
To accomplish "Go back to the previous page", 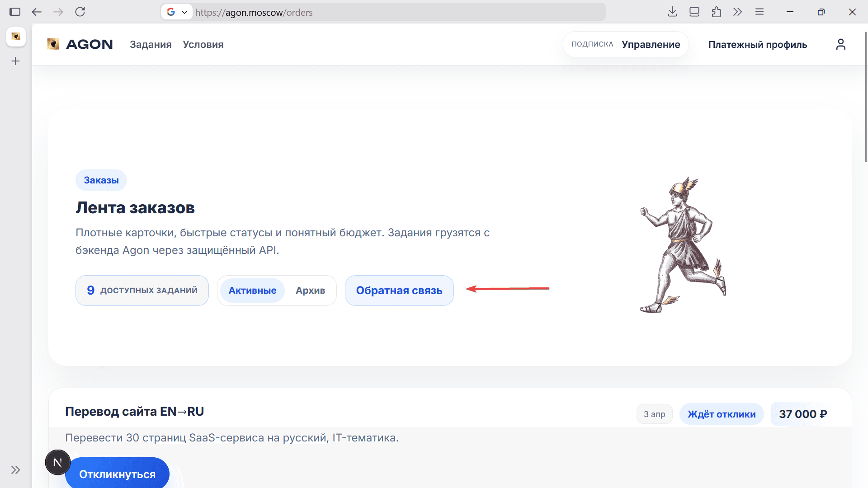I will point(37,12).
